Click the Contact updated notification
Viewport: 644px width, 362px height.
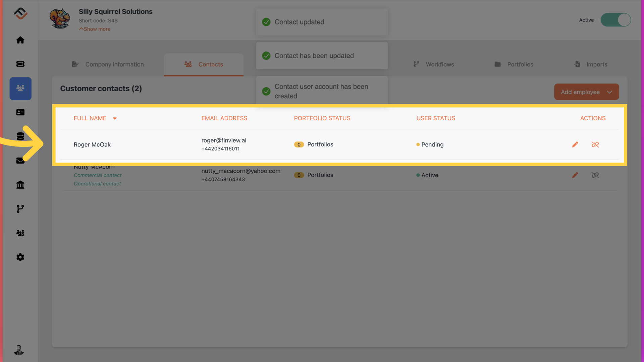322,22
